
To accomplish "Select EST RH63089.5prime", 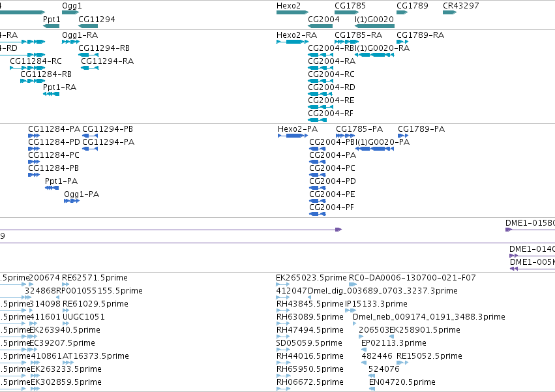I will click(283, 324).
